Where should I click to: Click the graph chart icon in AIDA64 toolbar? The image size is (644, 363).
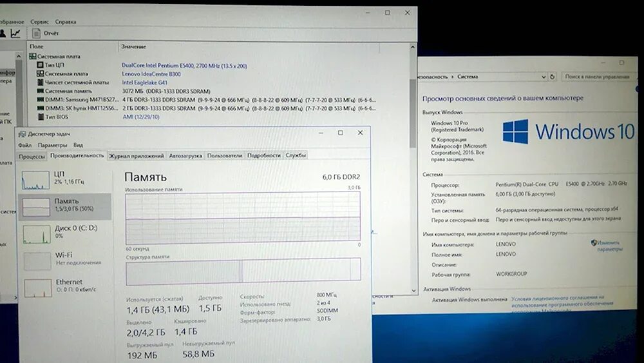pyautogui.click(x=15, y=34)
